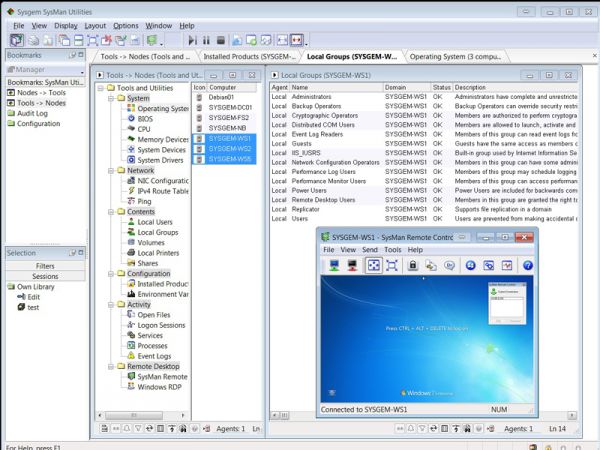Select computer SYSGEM-DC01 in list

tap(230, 108)
